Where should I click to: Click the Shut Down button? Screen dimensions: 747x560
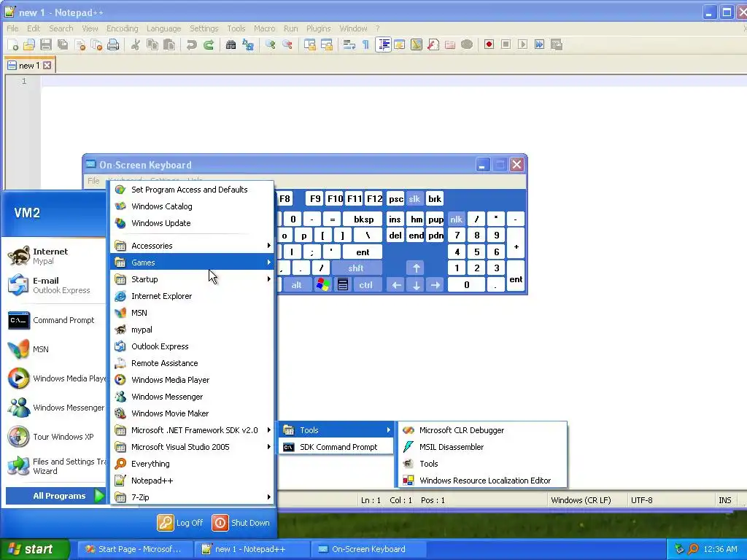point(241,522)
